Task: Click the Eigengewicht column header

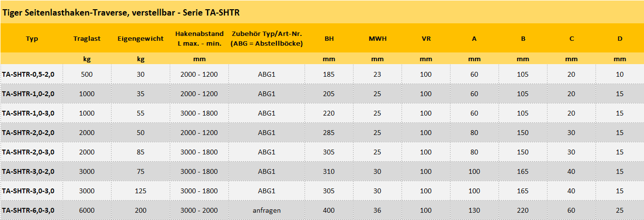Action: tap(141, 38)
